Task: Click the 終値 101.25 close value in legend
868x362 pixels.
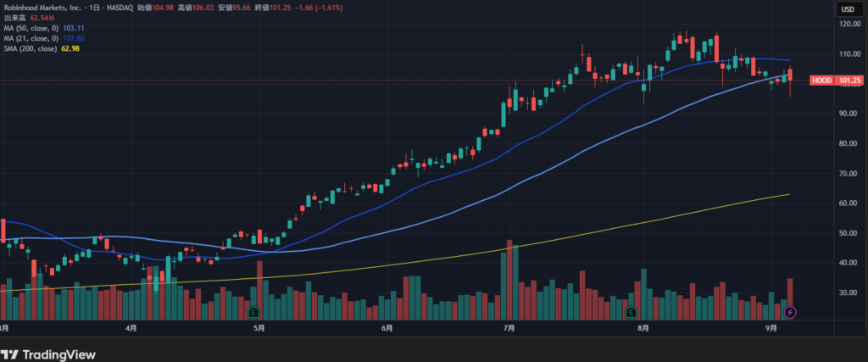Action: (x=272, y=8)
